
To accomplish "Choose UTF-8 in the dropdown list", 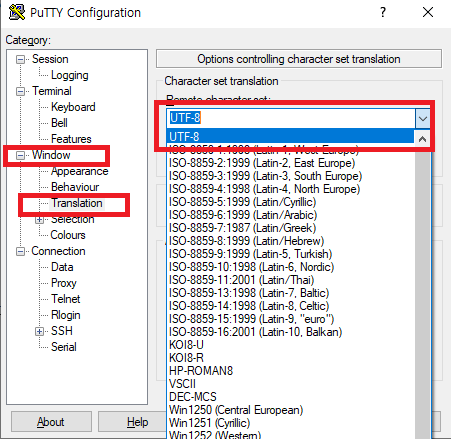I will point(290,137).
